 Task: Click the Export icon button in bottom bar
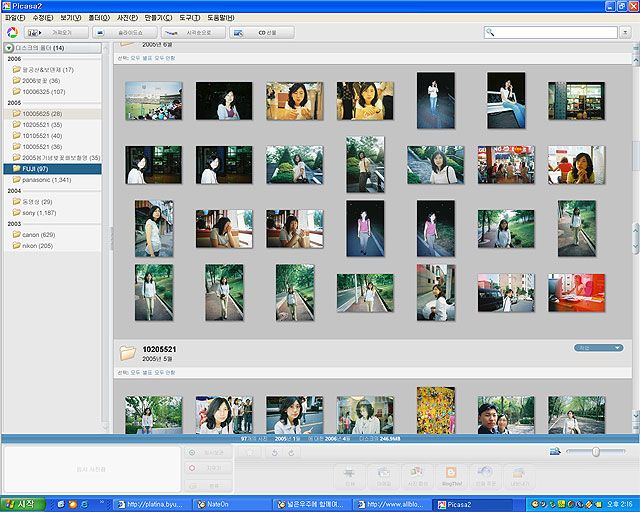tap(519, 476)
